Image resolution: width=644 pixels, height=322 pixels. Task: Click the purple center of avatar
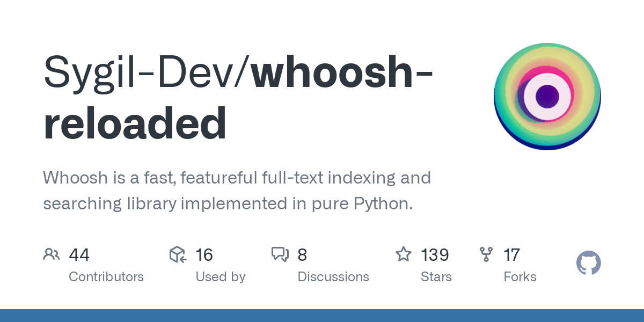547,97
